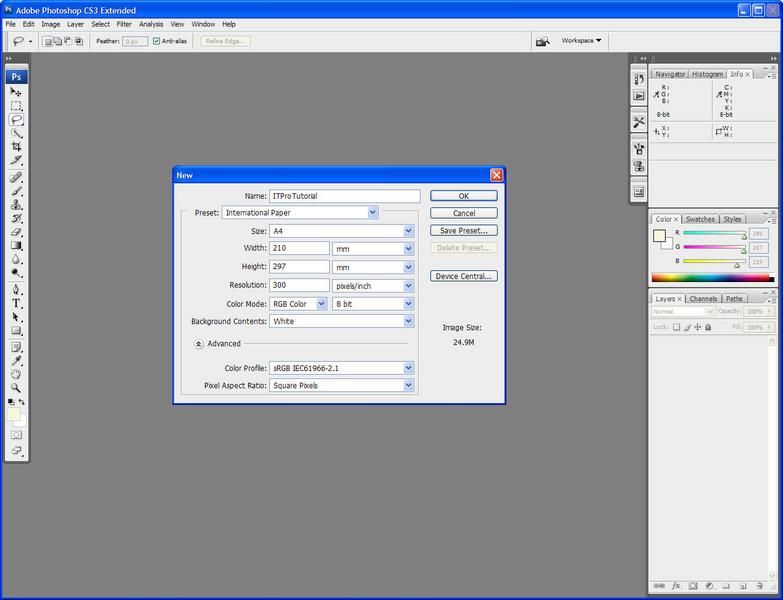Viewport: 783px width, 600px height.
Task: Click the switch foreground/background colors arrow
Action: pos(21,401)
